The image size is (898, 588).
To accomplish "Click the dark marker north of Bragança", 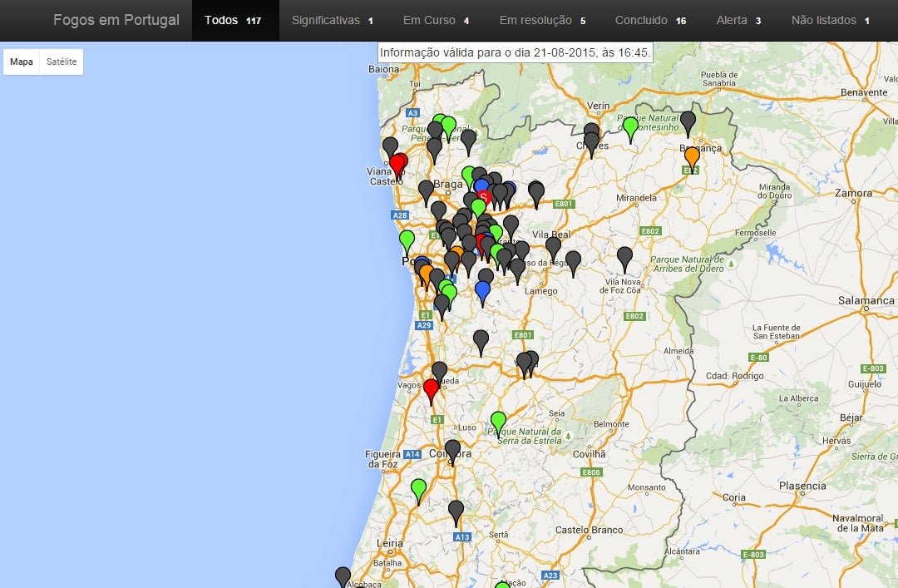I will [x=688, y=121].
